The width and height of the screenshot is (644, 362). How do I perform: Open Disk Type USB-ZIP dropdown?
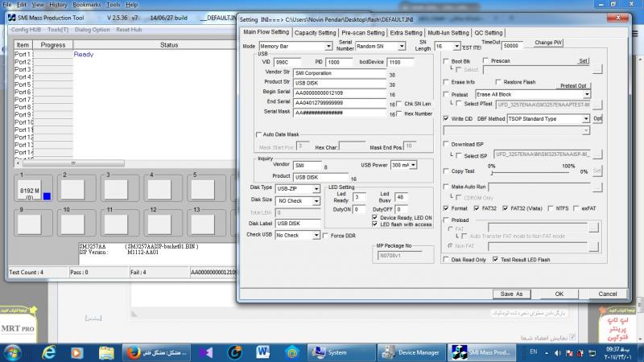pos(316,189)
